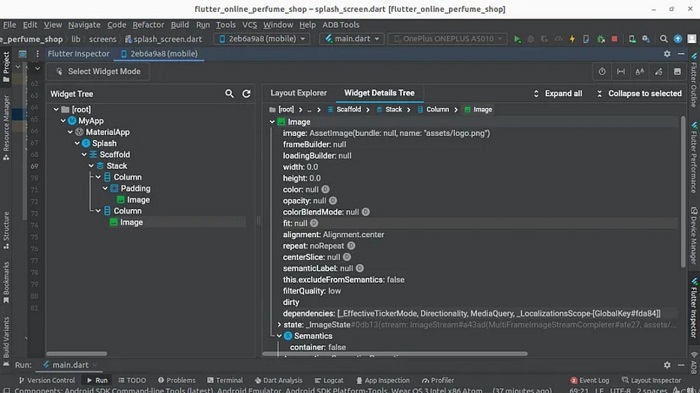Click the info badge beside centerSlice: null
The width and height of the screenshot is (700, 393).
coord(347,257)
